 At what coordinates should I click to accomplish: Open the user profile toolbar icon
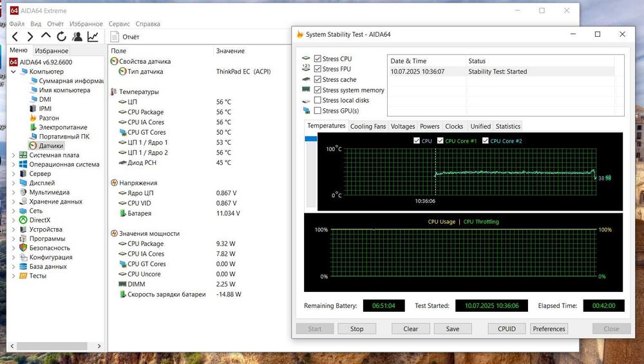pyautogui.click(x=77, y=37)
